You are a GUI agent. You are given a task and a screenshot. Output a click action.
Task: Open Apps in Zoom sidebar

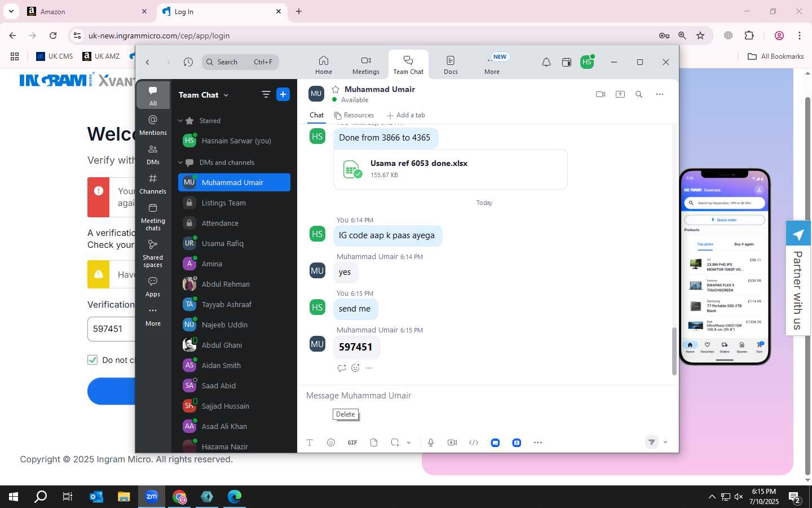pyautogui.click(x=153, y=287)
